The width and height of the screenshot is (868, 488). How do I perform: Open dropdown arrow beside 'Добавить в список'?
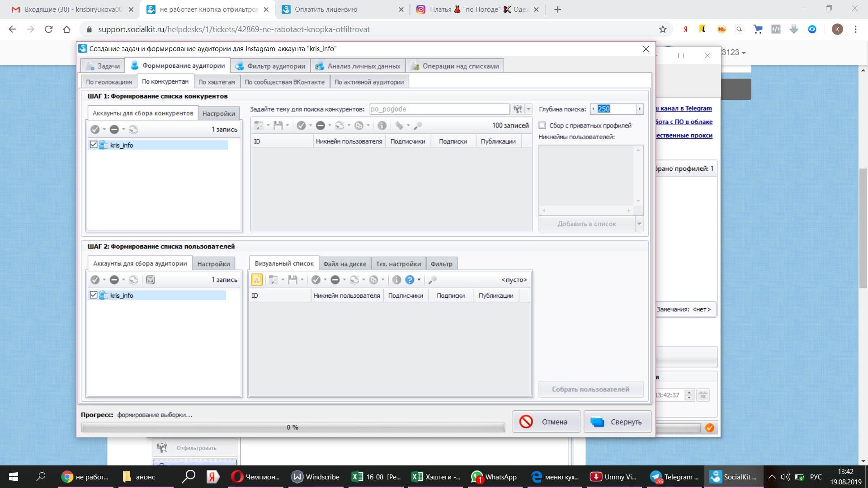639,224
